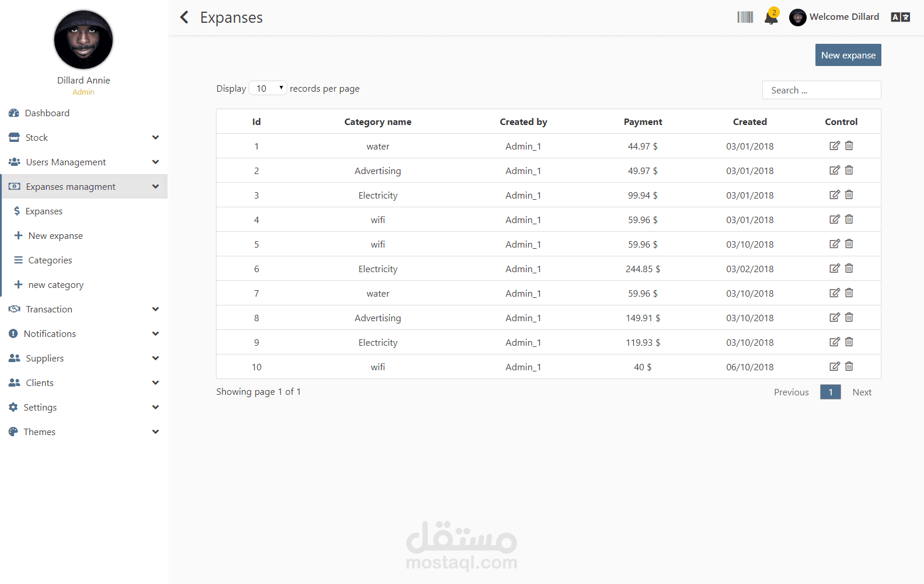Click the 06/10/2018 created date cell
This screenshot has height=584, width=924.
[x=750, y=367]
